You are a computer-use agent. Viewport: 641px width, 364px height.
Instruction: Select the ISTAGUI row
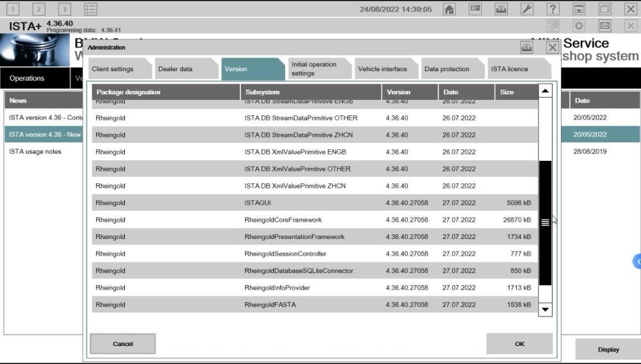click(x=314, y=203)
